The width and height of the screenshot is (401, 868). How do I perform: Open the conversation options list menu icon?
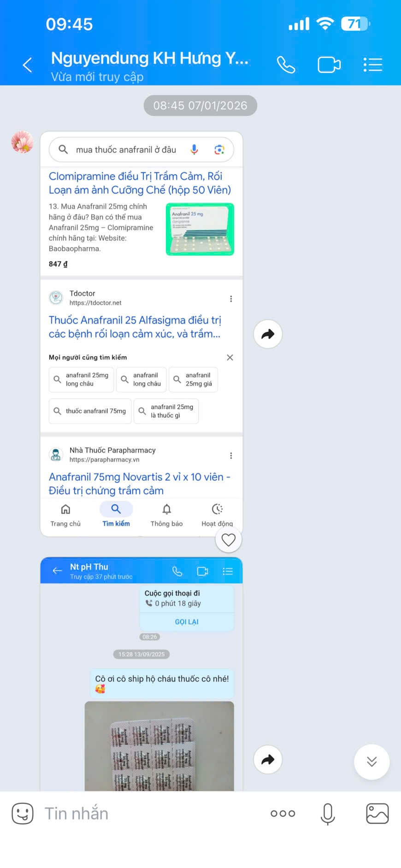[x=372, y=65]
